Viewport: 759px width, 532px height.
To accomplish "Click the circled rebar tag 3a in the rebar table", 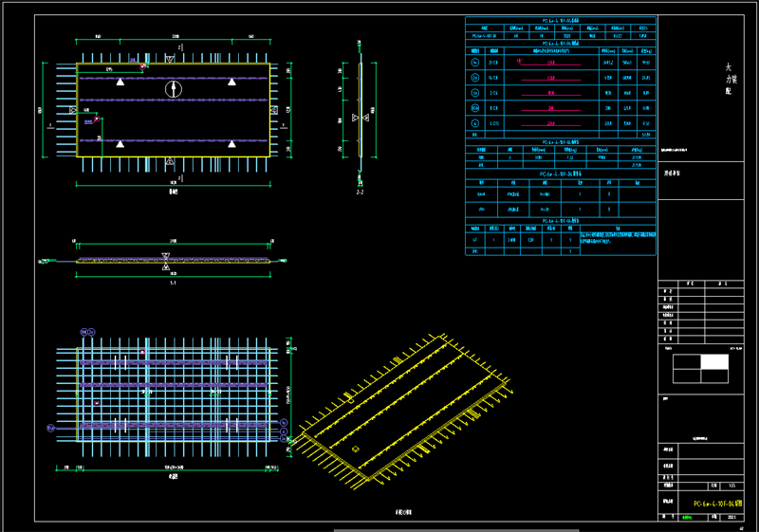I will tap(475, 93).
